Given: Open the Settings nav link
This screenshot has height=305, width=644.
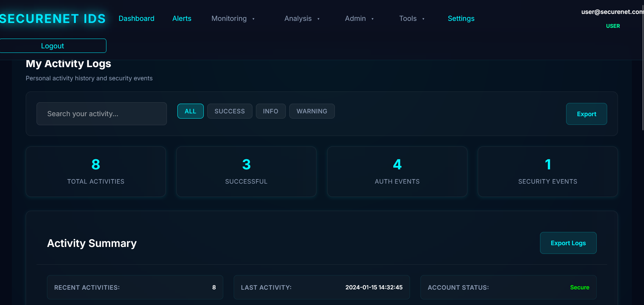Looking at the screenshot, I should point(461,18).
